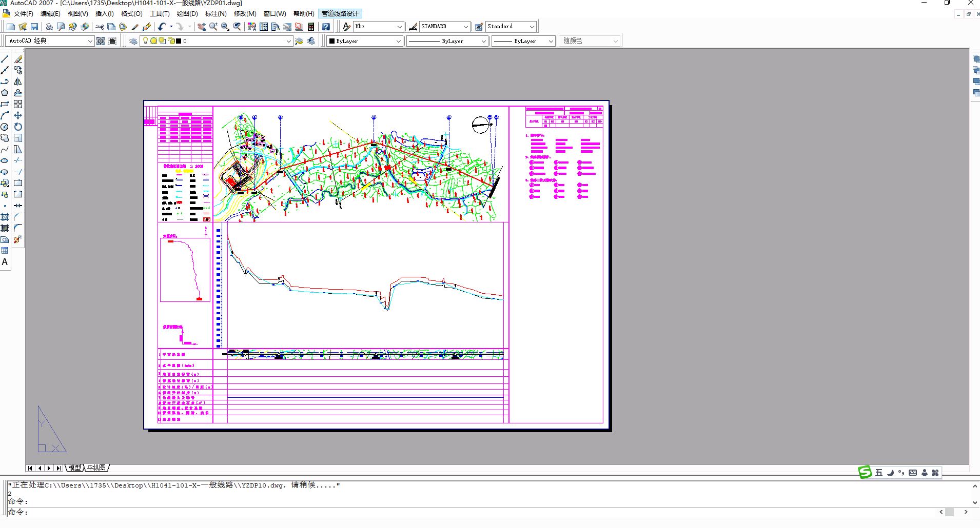The height and width of the screenshot is (528, 980).
Task: Select the Polygon draw tool
Action: 5,93
